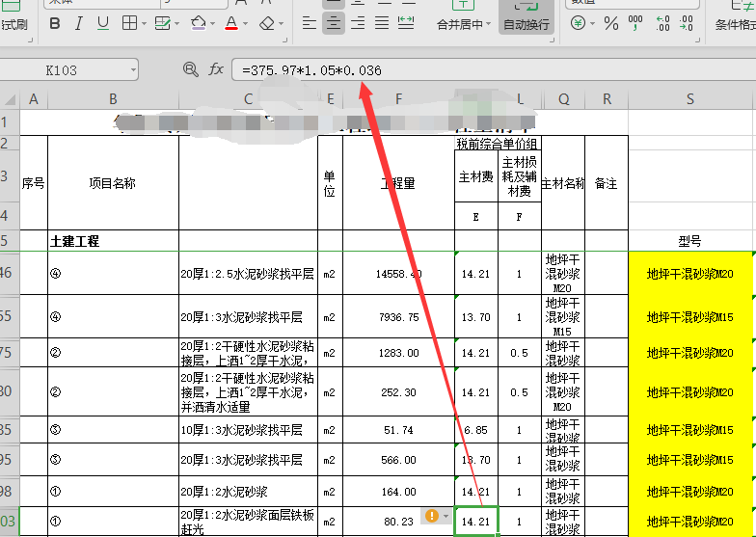Screen dimensions: 756x537
Task: Select cell with quantity 80.23
Action: 398,522
